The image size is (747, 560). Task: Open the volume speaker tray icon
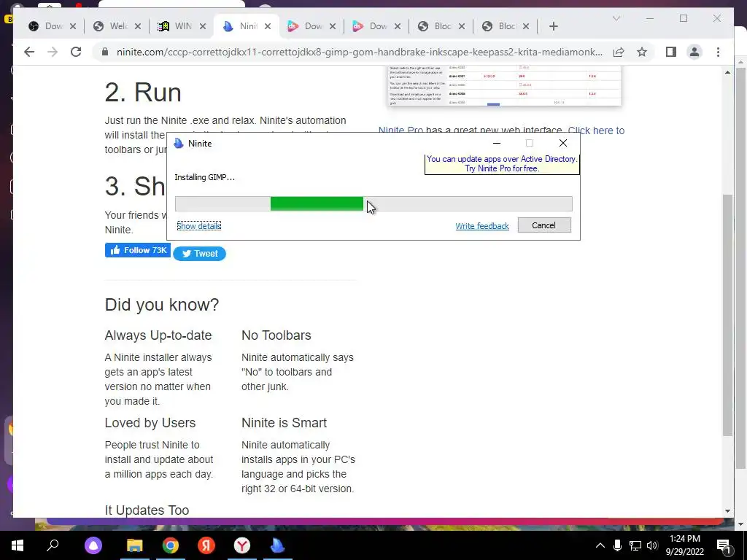652,545
